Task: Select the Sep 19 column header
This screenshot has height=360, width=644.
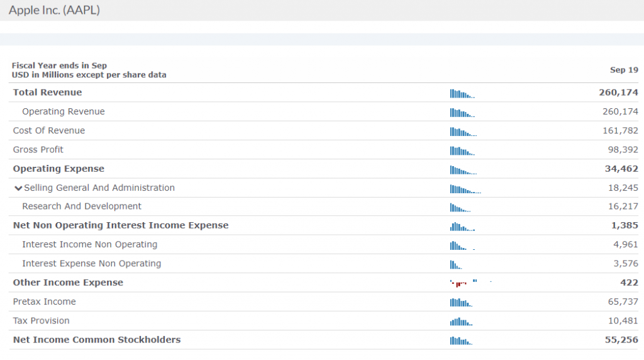Action: (x=624, y=70)
